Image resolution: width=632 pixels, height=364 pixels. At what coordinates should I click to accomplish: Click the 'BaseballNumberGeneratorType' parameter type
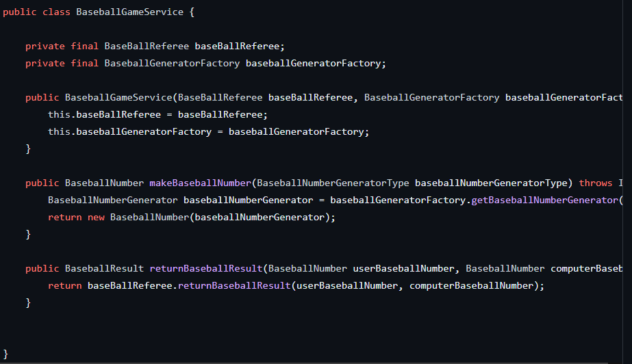pos(333,183)
